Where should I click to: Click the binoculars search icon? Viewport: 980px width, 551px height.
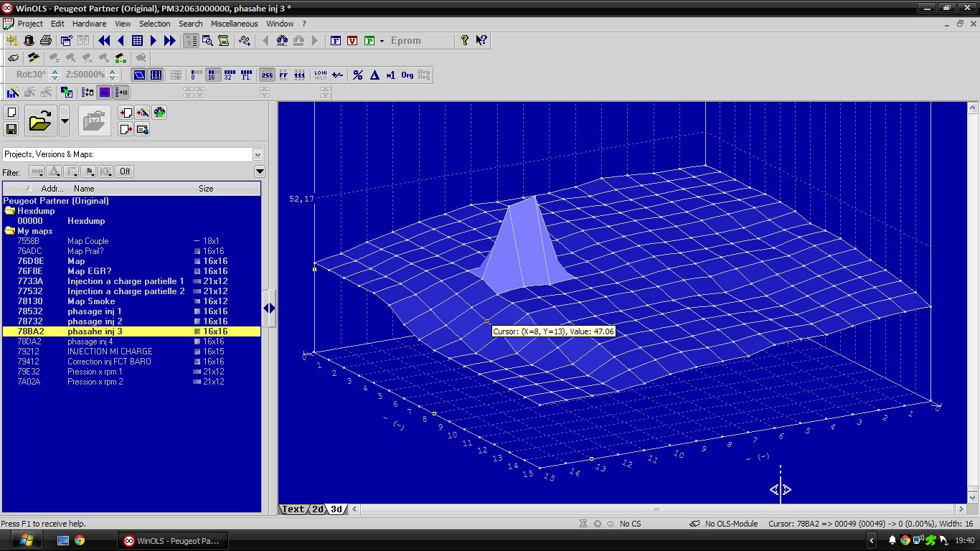[x=281, y=41]
